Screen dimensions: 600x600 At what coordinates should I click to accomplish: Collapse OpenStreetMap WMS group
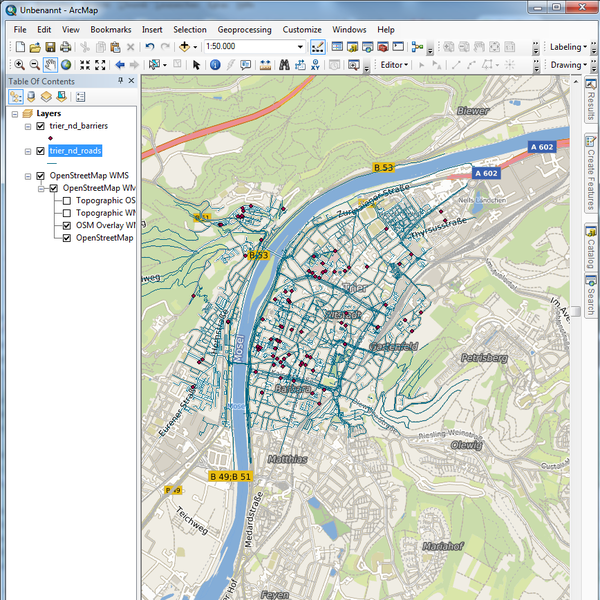[x=28, y=176]
